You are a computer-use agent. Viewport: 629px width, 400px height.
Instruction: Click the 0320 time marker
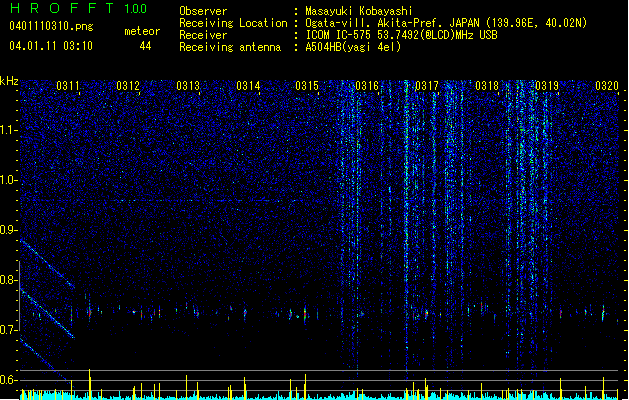(x=607, y=86)
